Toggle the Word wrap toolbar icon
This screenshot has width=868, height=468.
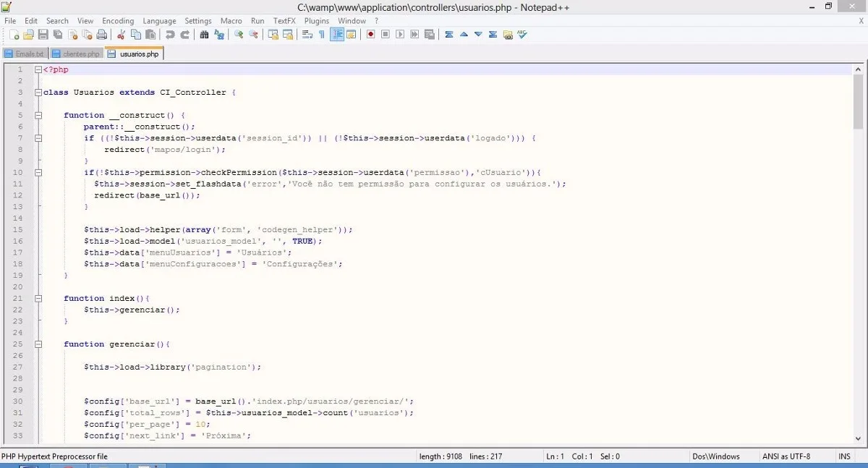coord(307,35)
